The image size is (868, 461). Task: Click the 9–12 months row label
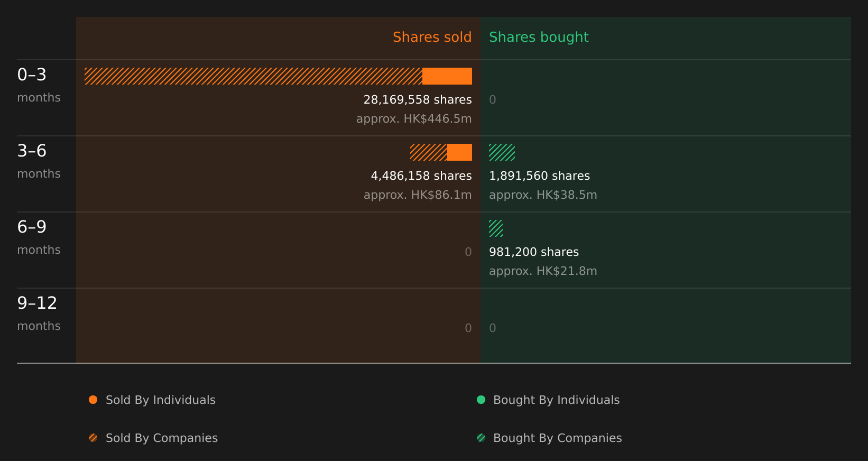pos(39,313)
